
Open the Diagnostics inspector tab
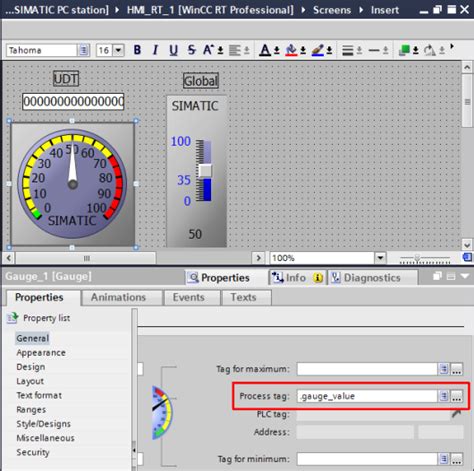[373, 278]
